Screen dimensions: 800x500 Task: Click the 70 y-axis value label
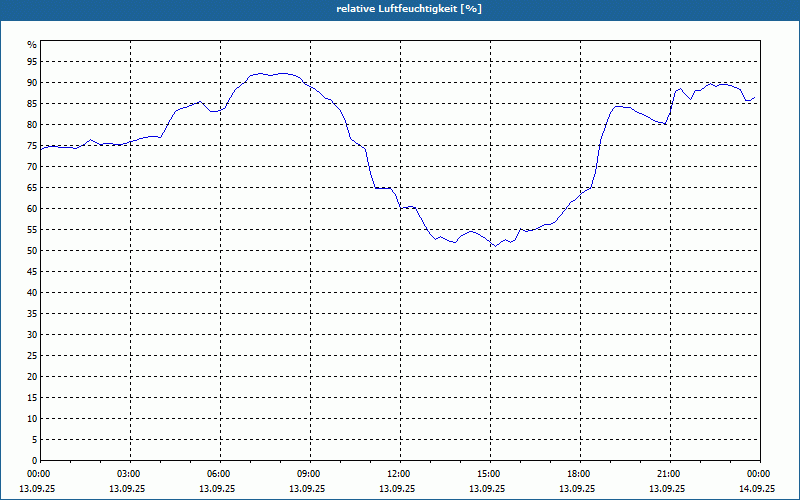32,166
